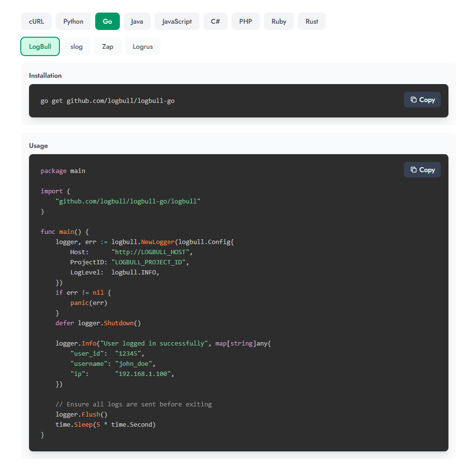Select the Rust language tab
The width and height of the screenshot is (476, 476).
tap(312, 21)
